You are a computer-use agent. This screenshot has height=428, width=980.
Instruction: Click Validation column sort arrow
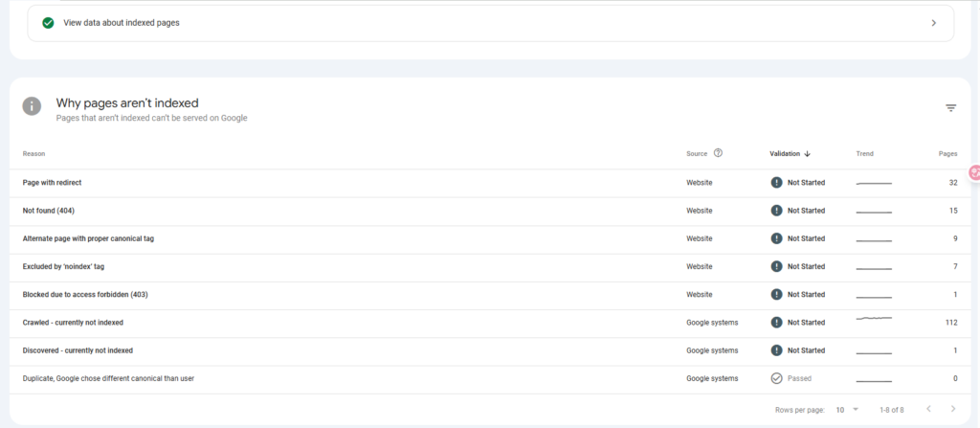[x=807, y=153]
